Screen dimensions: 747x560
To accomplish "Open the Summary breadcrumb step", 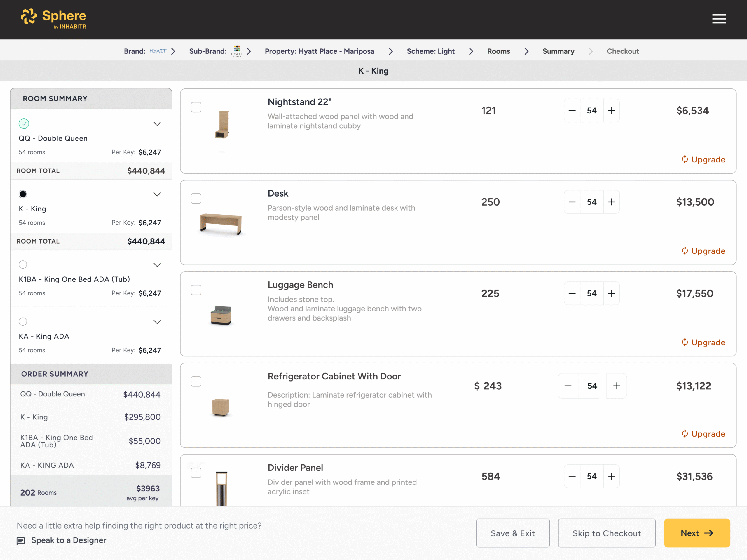I will 558,51.
